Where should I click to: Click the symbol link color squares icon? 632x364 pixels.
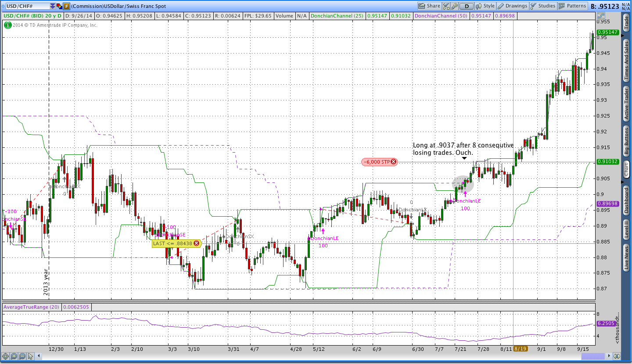tap(59, 6)
